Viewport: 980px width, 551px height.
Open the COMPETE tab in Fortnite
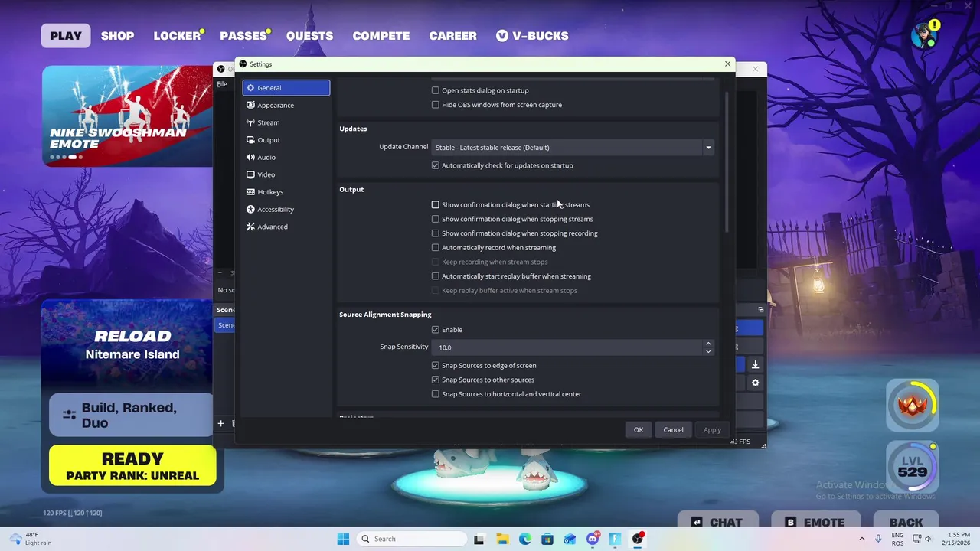(381, 36)
